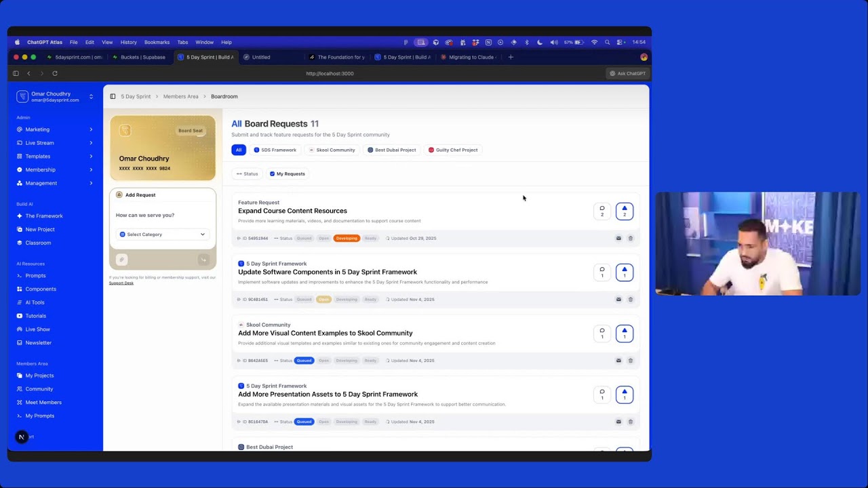Screen dimensions: 868x488
Task: Delete the Expand Course Content Resources request
Action: [x=631, y=239]
